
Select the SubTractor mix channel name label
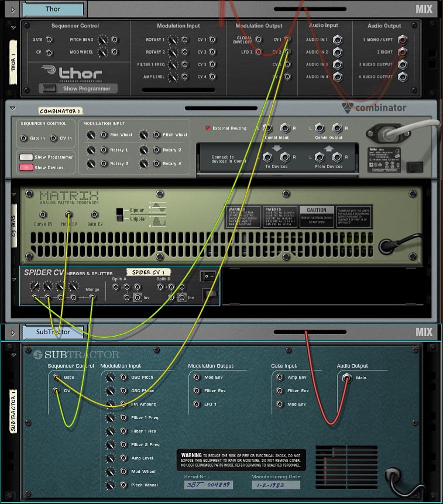pos(53,332)
